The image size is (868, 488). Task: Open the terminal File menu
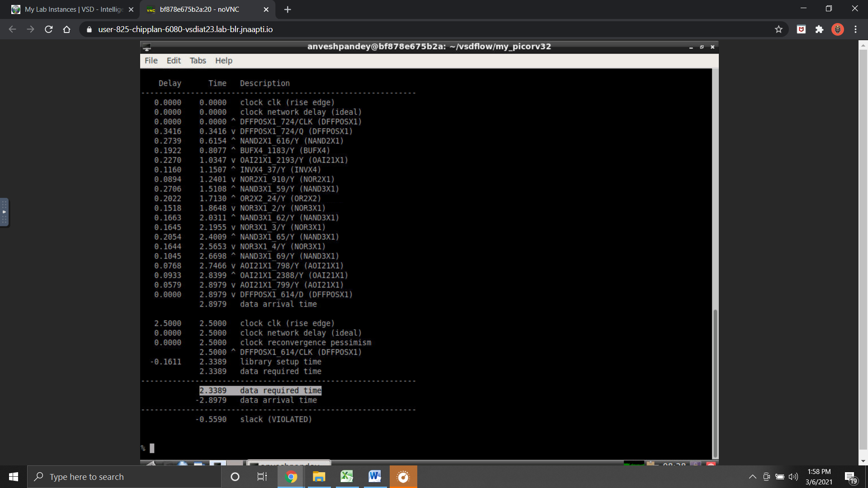tap(151, 61)
